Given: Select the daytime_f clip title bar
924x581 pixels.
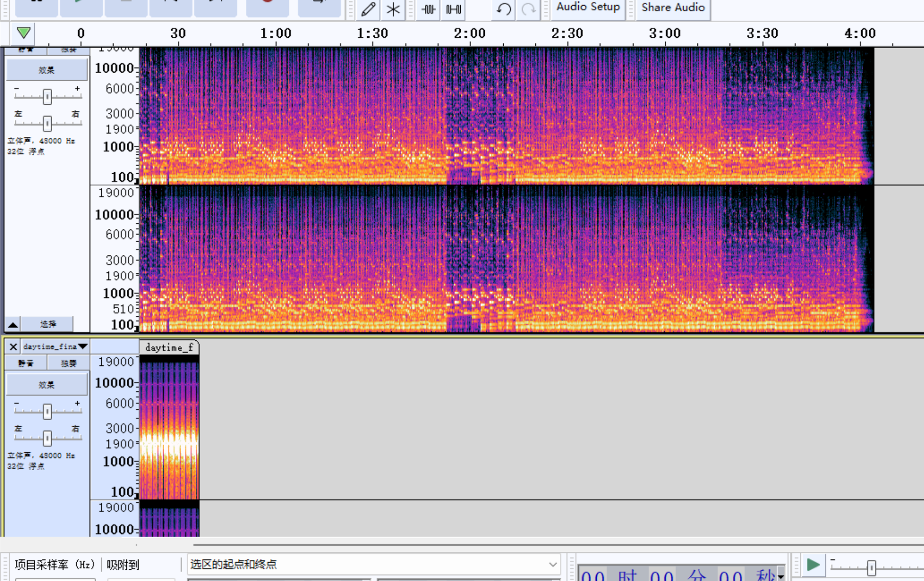Looking at the screenshot, I should coord(169,347).
